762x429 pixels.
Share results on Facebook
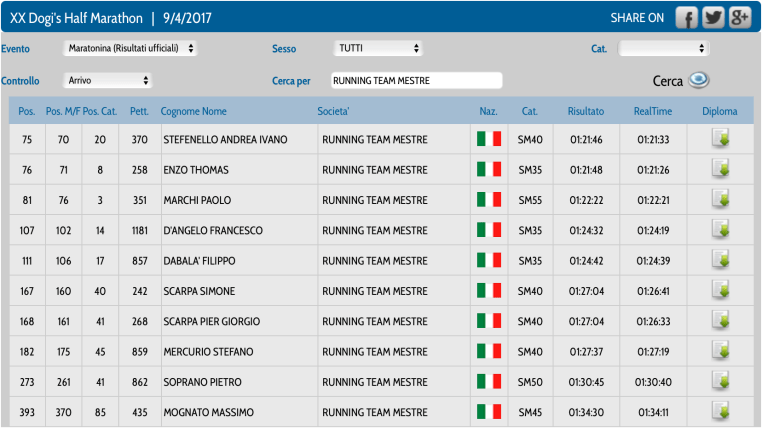point(686,18)
